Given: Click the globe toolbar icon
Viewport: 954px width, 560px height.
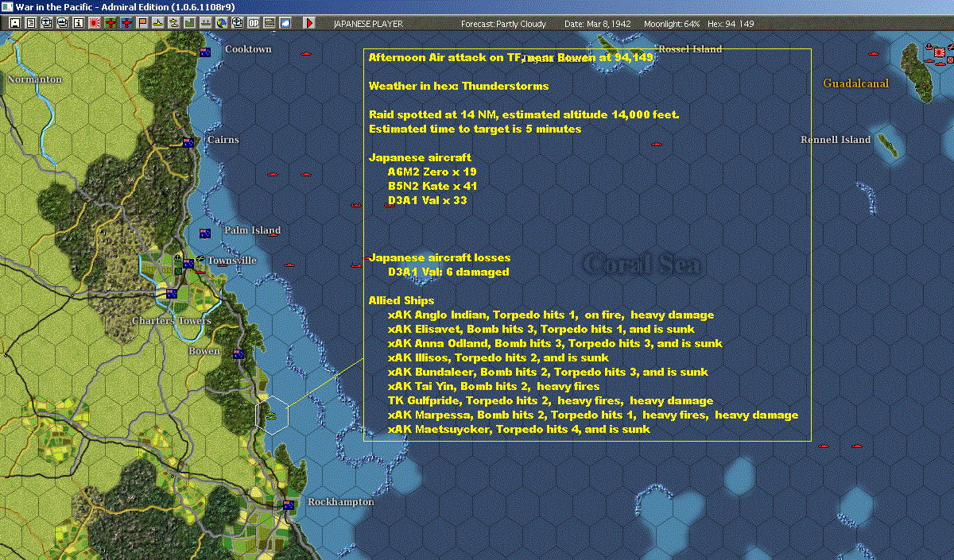Looking at the screenshot, I should 222,23.
